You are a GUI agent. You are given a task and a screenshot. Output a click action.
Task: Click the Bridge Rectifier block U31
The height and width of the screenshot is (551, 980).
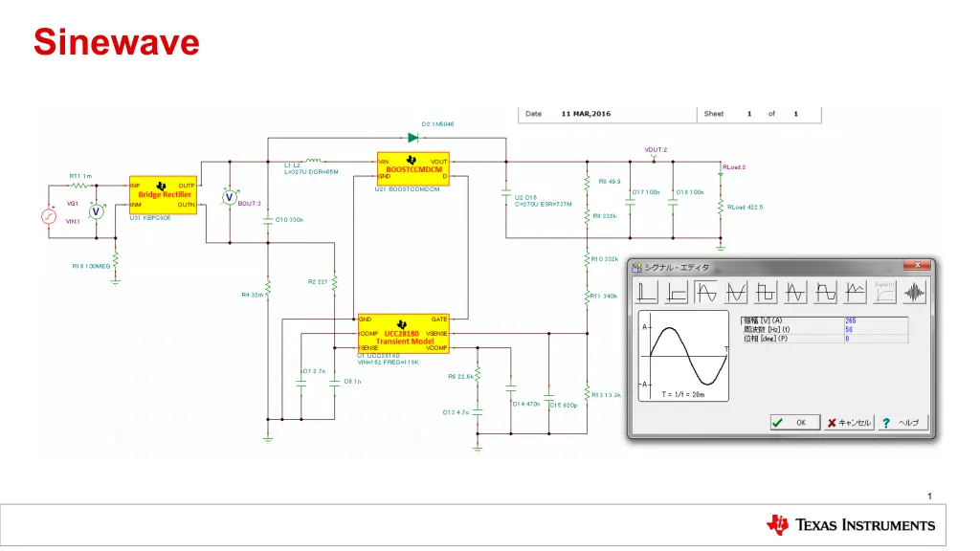(x=163, y=195)
